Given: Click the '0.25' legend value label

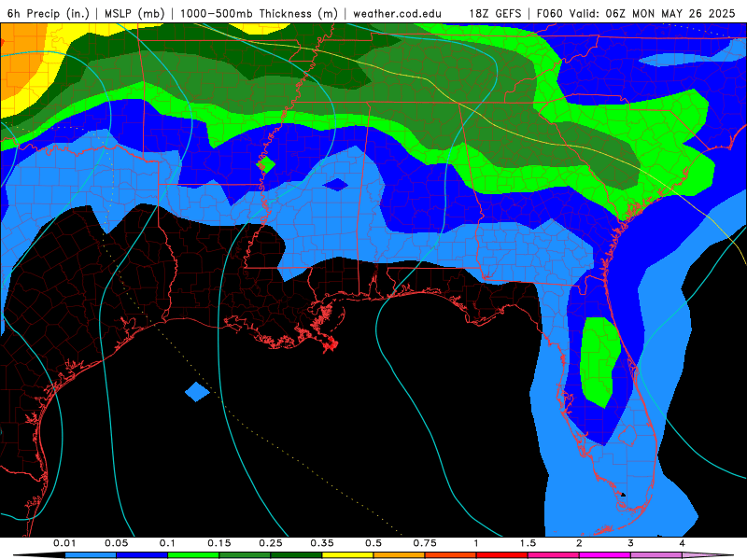Looking at the screenshot, I should tap(271, 543).
